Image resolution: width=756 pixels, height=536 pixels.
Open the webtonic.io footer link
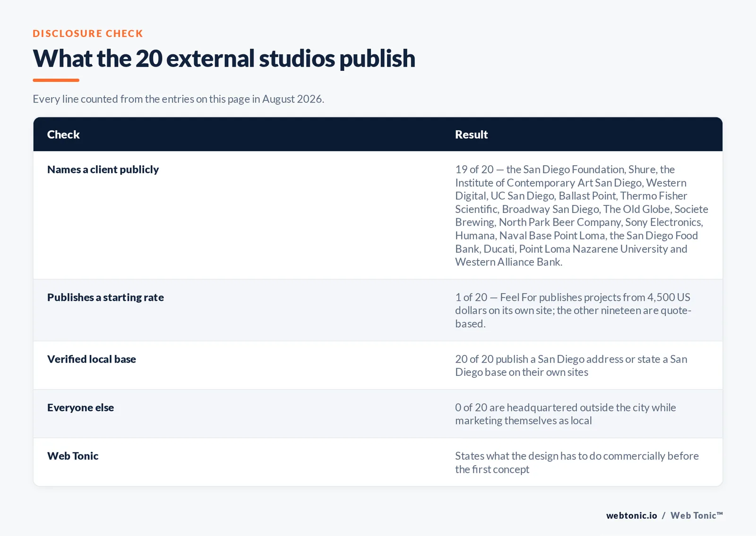point(632,516)
